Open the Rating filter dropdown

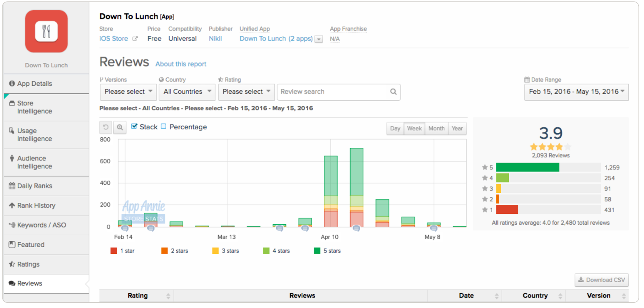coord(246,92)
